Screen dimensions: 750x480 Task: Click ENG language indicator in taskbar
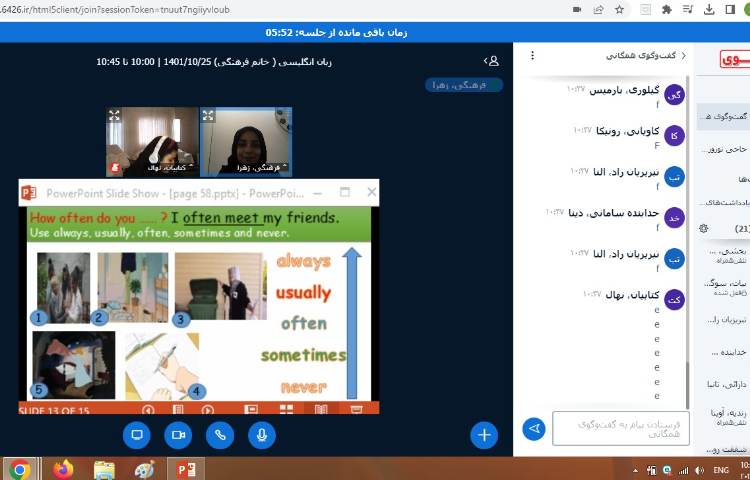721,470
